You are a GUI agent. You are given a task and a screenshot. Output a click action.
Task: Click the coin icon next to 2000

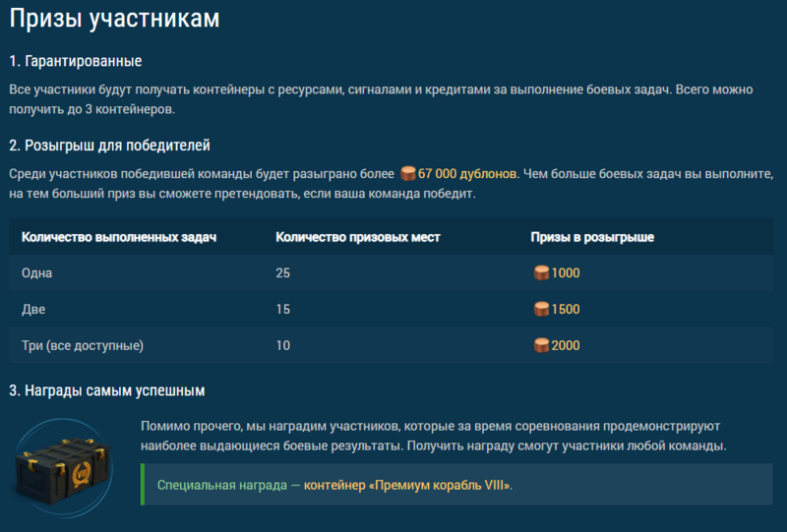click(x=541, y=345)
